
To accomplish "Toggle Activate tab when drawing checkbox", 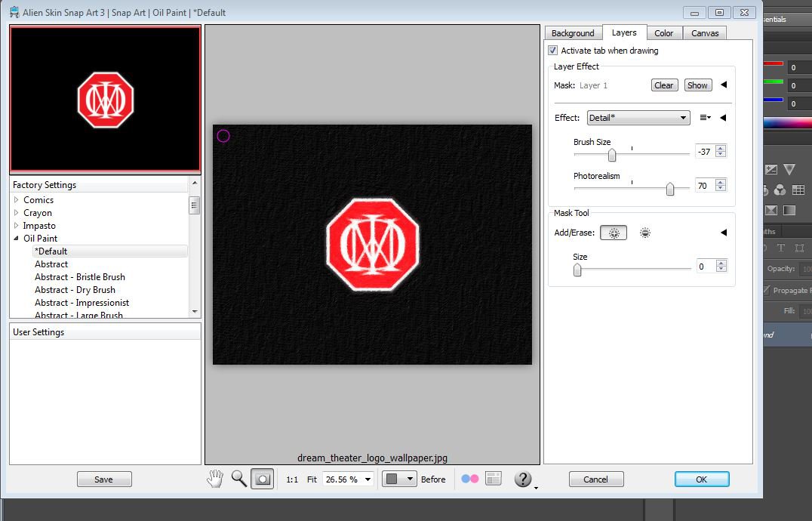I will [x=553, y=51].
